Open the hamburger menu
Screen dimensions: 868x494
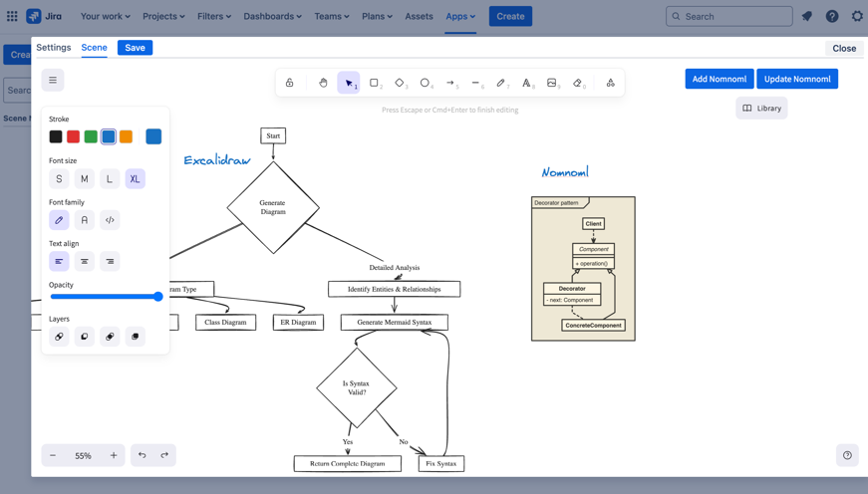coord(53,80)
